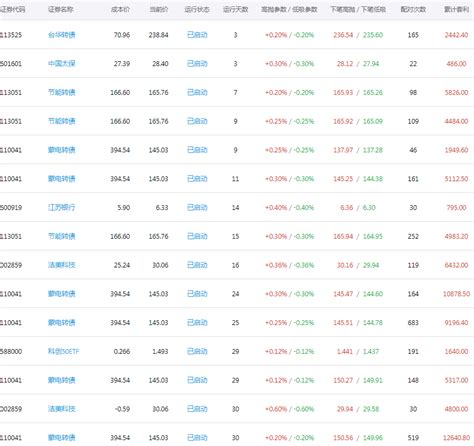This screenshot has width=474, height=446.
Task: Select the +0.36% high-sell parameter
Action: [x=276, y=265]
